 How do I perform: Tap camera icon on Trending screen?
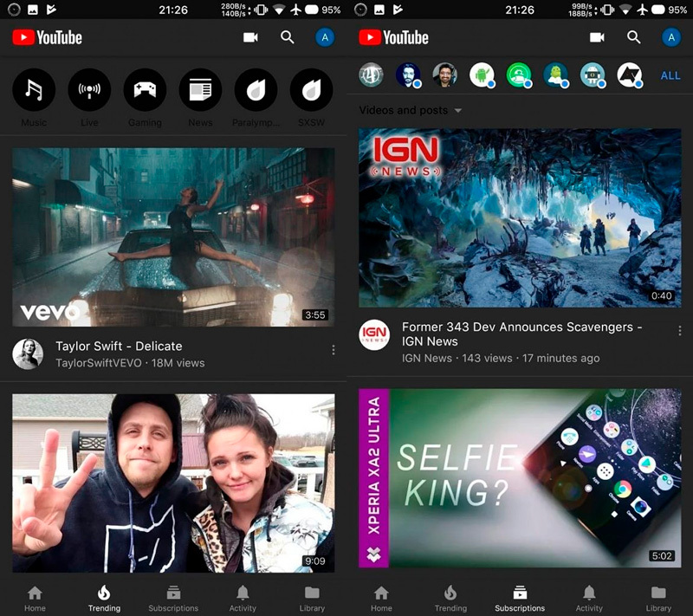click(250, 37)
